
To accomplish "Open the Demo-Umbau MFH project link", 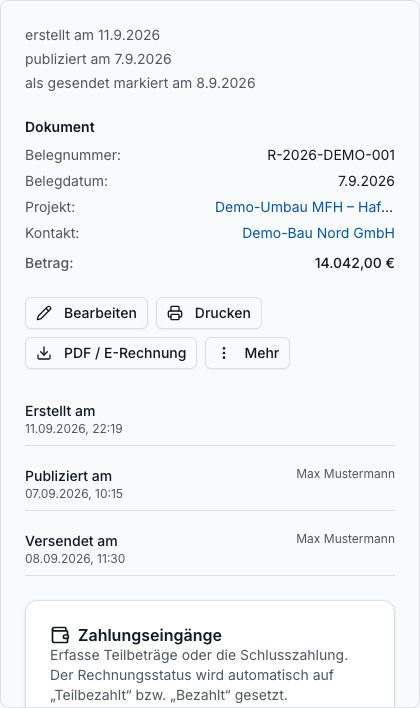I will click(x=304, y=207).
